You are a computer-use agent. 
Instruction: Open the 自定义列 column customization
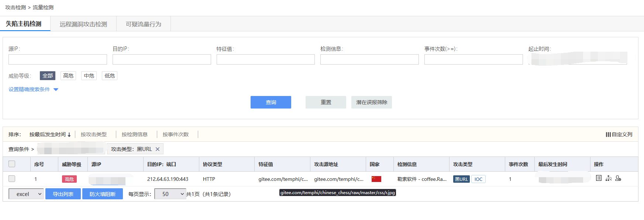click(619, 134)
